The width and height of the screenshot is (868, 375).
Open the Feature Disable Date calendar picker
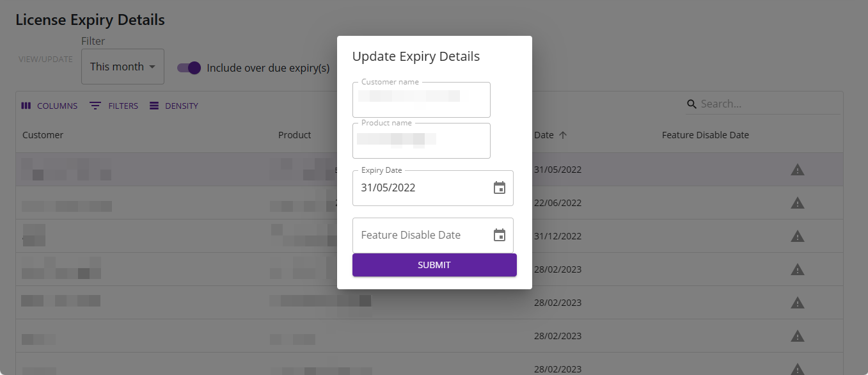pyautogui.click(x=500, y=235)
